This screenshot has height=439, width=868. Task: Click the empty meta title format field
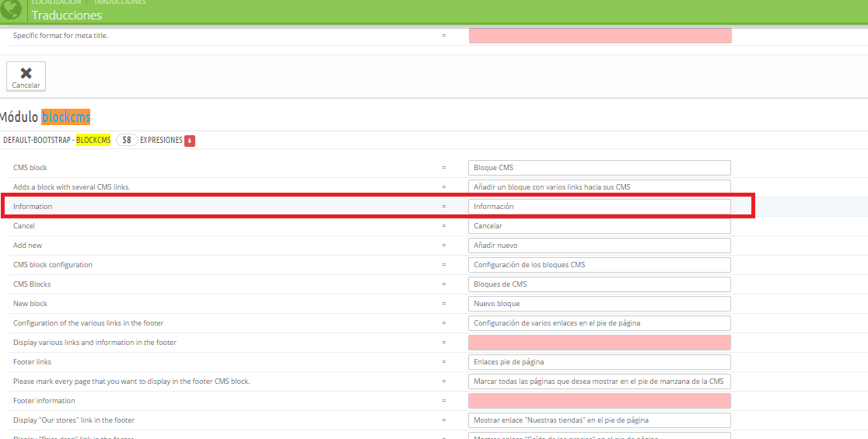coord(600,36)
